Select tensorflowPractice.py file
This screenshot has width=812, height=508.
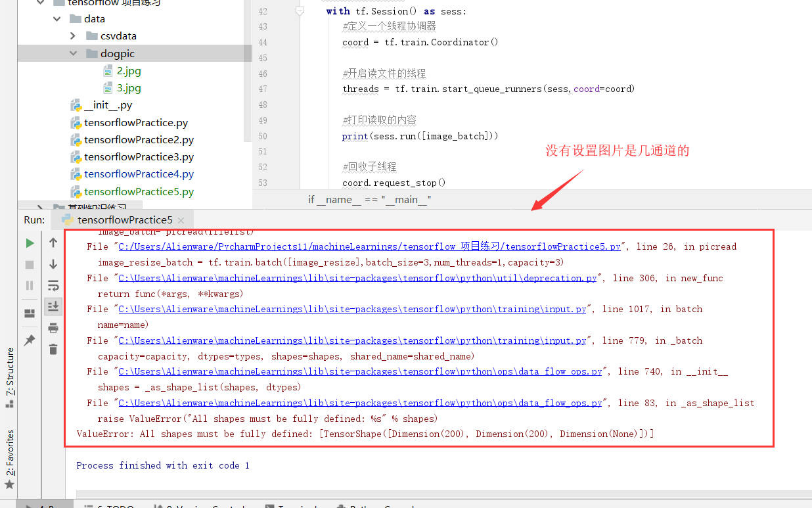point(136,122)
